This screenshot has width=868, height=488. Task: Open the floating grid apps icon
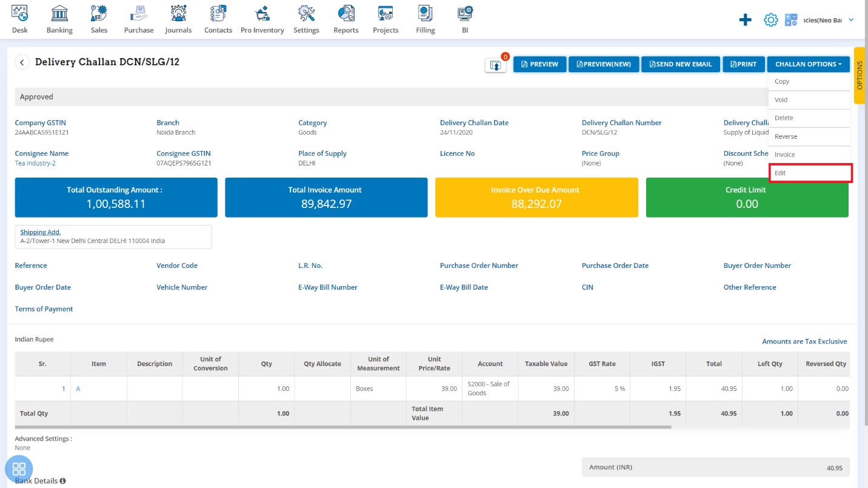19,469
